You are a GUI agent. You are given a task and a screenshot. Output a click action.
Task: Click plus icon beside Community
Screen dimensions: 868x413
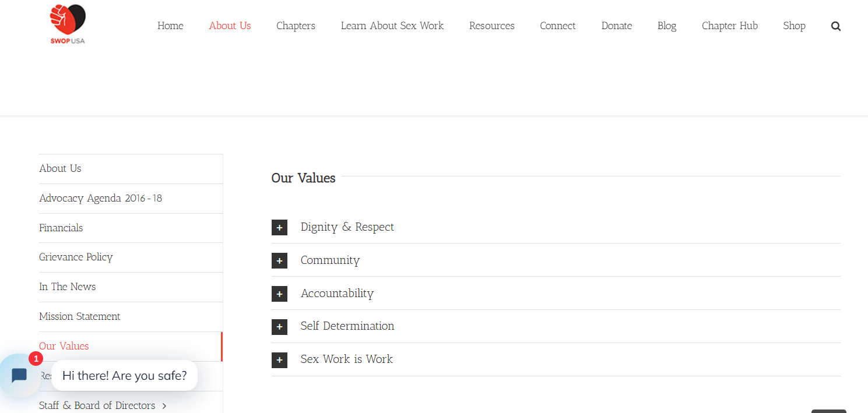[x=279, y=261]
